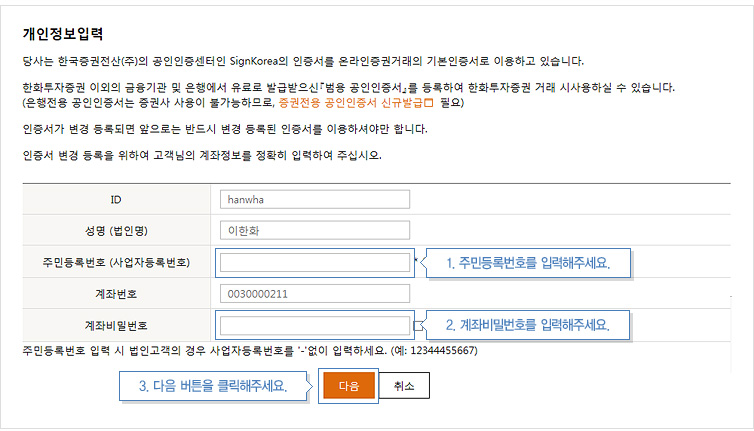Click the ID row label cell
Image resolution: width=754 pixels, height=431 pixels.
click(x=116, y=199)
